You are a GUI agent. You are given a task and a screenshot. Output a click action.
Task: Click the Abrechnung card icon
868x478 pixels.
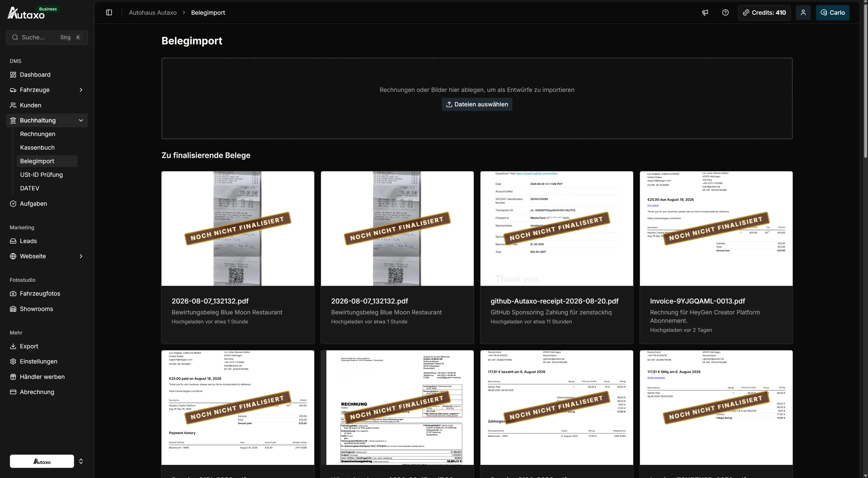click(x=13, y=392)
